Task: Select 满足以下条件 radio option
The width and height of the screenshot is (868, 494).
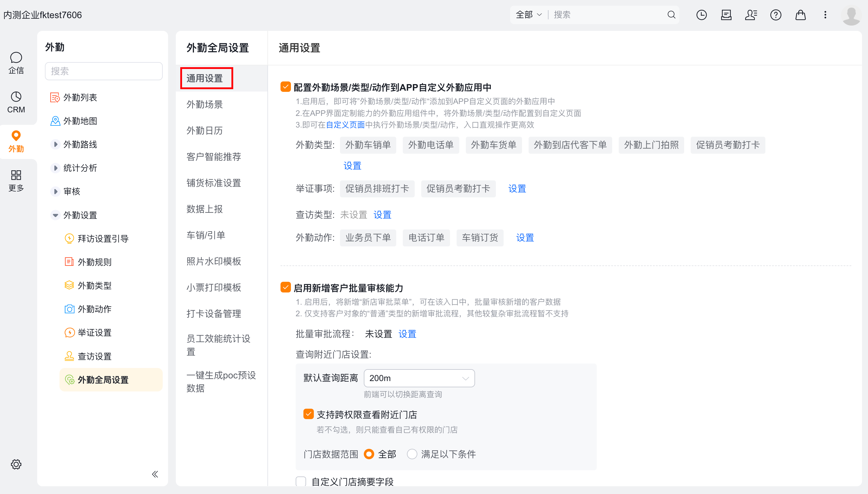Action: 412,454
